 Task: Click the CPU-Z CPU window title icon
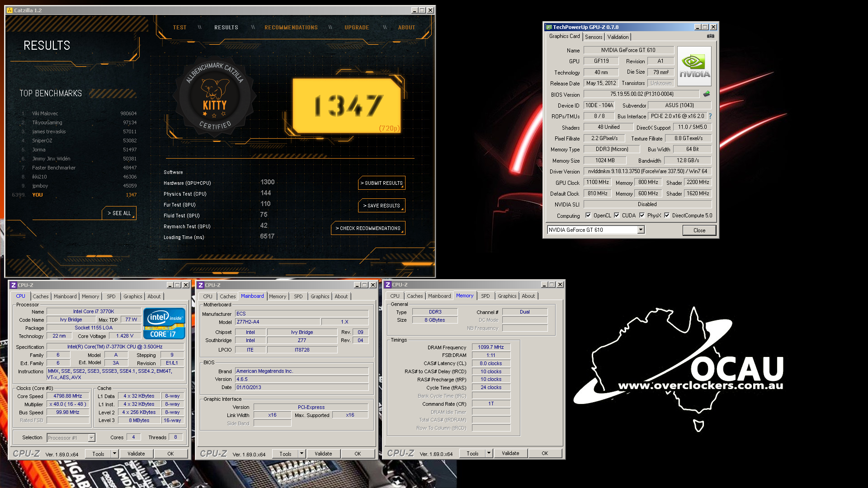point(14,285)
